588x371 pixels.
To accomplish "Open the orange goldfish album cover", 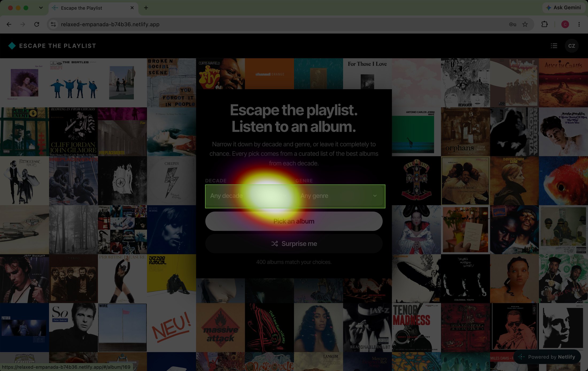I will [563, 181].
